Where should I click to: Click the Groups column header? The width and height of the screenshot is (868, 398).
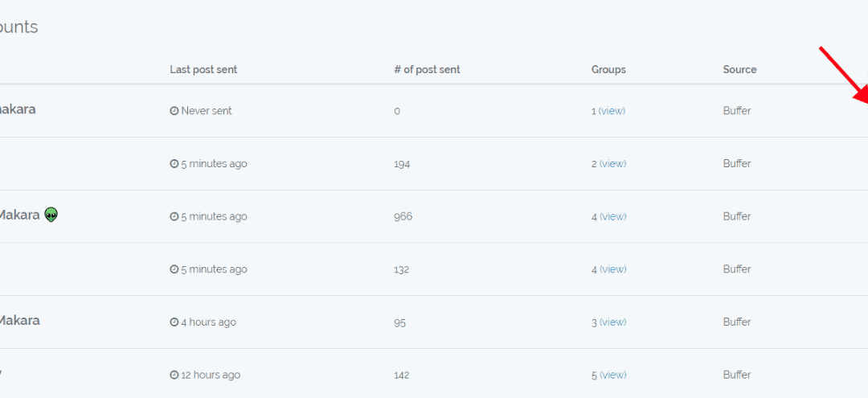pos(608,70)
